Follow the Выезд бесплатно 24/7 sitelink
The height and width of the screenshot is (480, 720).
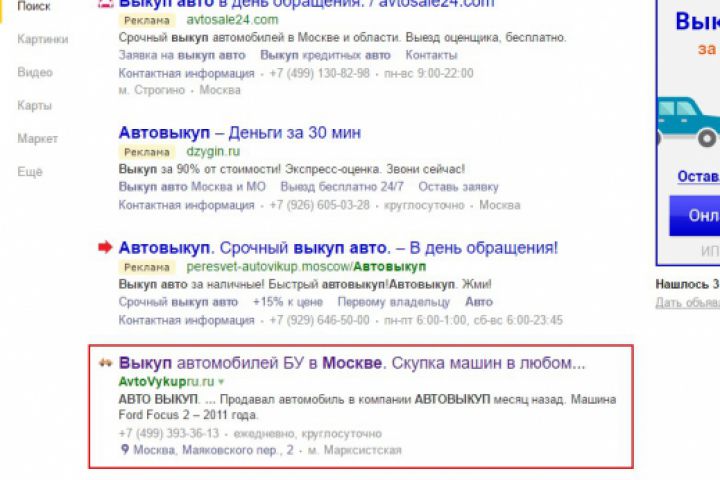tap(342, 187)
